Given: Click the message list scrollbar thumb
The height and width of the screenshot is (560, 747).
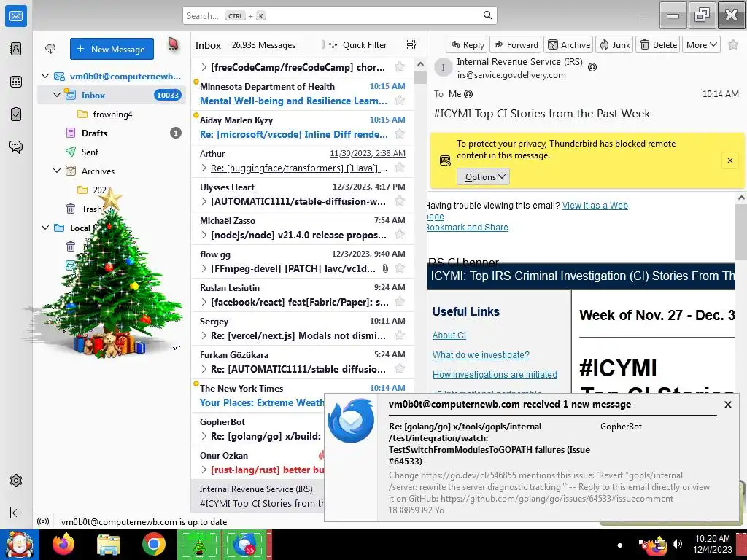Looking at the screenshot, I should click(420, 77).
